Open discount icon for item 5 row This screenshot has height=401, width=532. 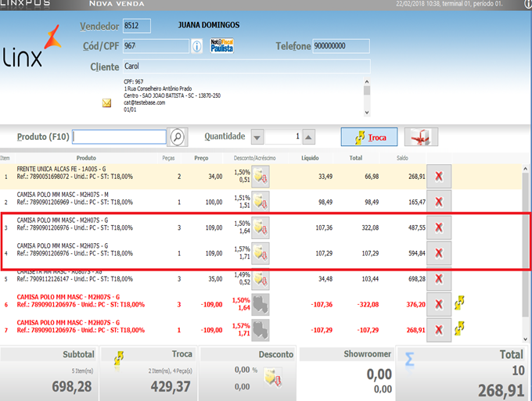261,279
